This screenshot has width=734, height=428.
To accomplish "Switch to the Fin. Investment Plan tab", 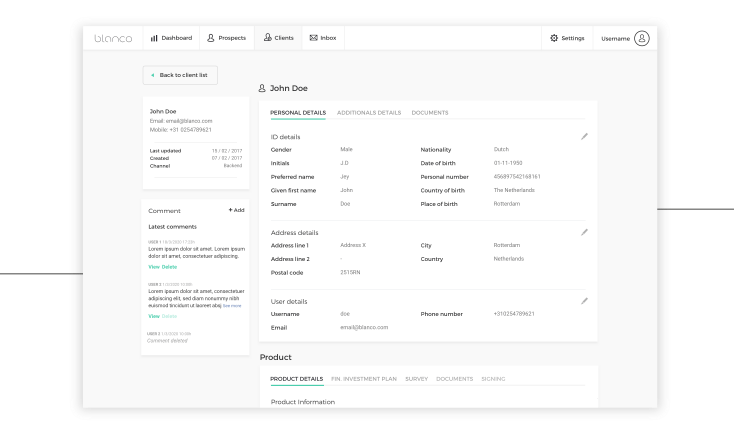I will tap(364, 379).
